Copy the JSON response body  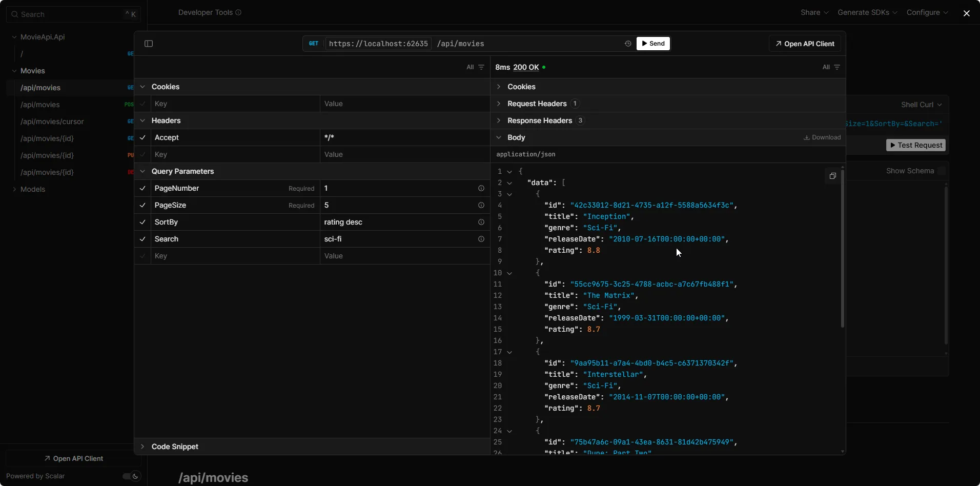(832, 176)
